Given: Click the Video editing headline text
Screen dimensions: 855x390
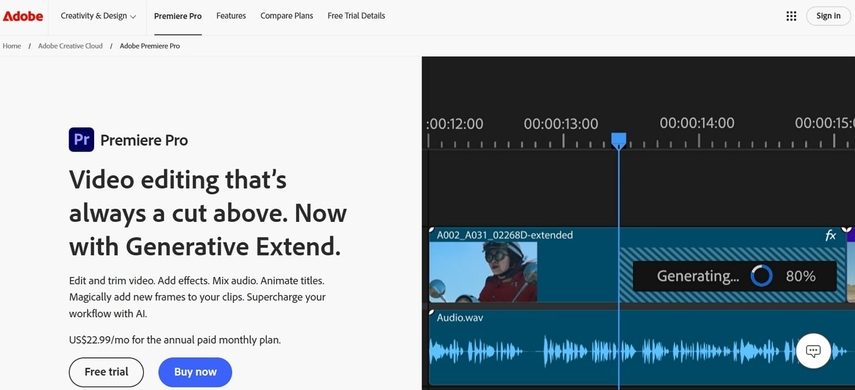Looking at the screenshot, I should coord(208,213).
